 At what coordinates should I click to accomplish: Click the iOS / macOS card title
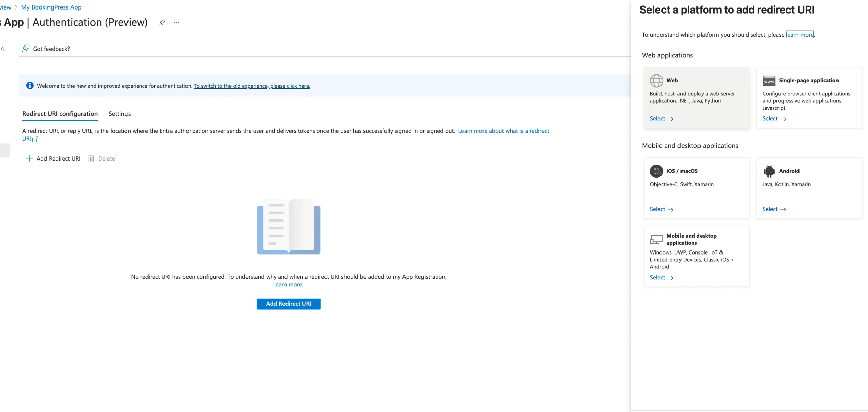[x=682, y=171]
